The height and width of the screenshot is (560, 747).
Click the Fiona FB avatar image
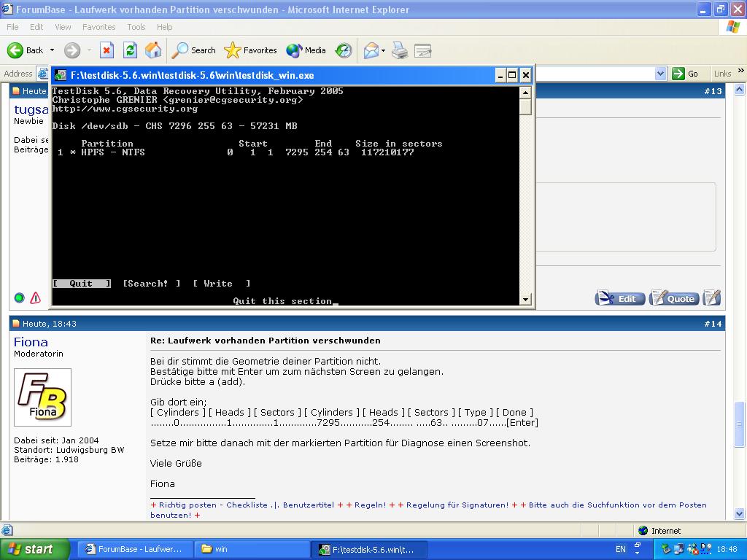click(42, 397)
